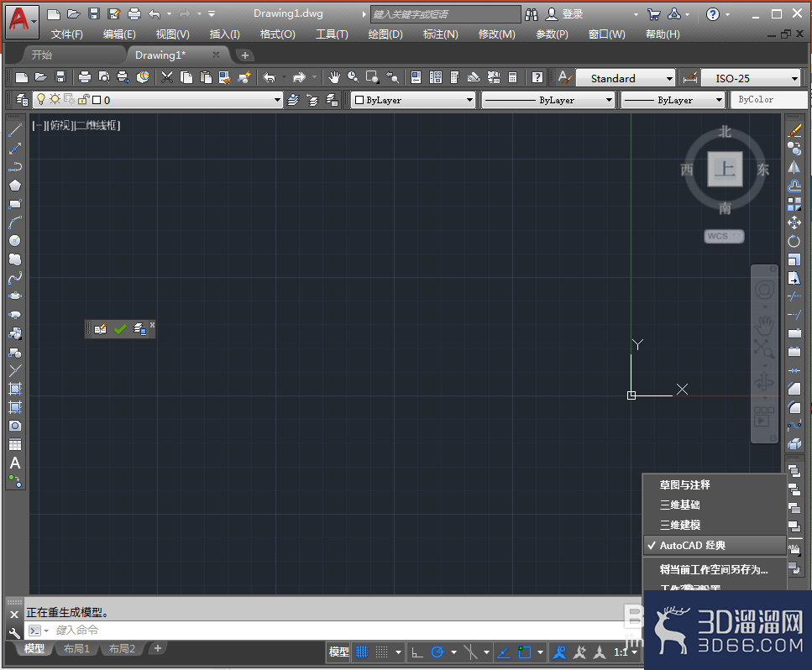Select the Spline draw tool
Screen dimensions: 812x670
[15, 278]
